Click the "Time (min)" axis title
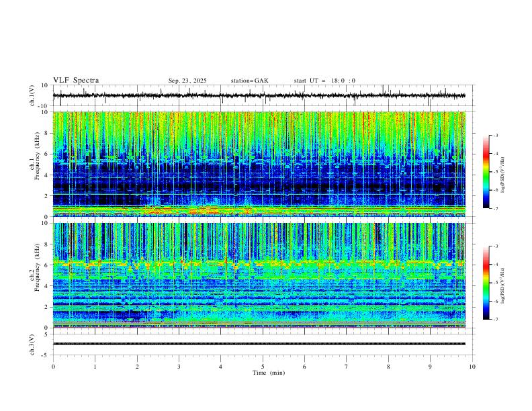Image resolution: width=532 pixels, height=411 pixels. pyautogui.click(x=269, y=373)
